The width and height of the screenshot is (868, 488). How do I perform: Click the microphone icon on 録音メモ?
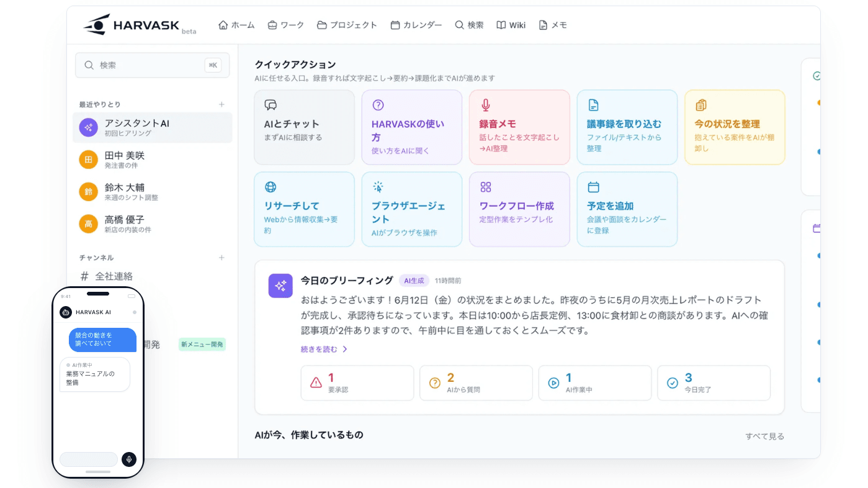(486, 105)
